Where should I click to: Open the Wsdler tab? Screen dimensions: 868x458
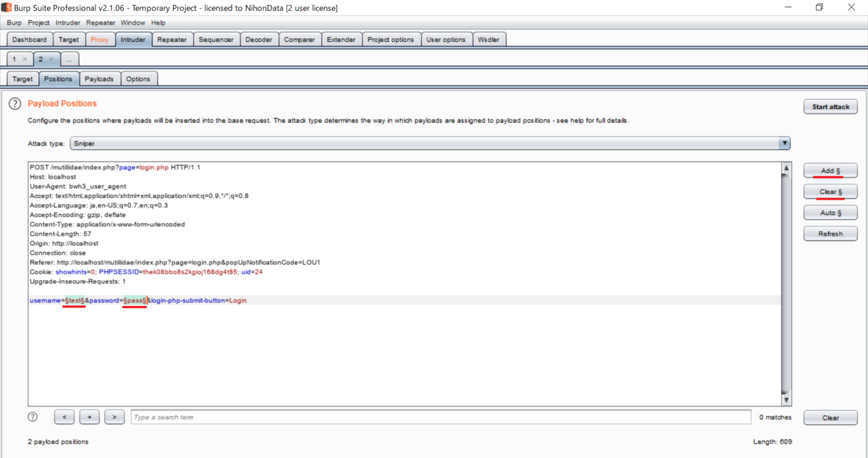click(x=490, y=40)
